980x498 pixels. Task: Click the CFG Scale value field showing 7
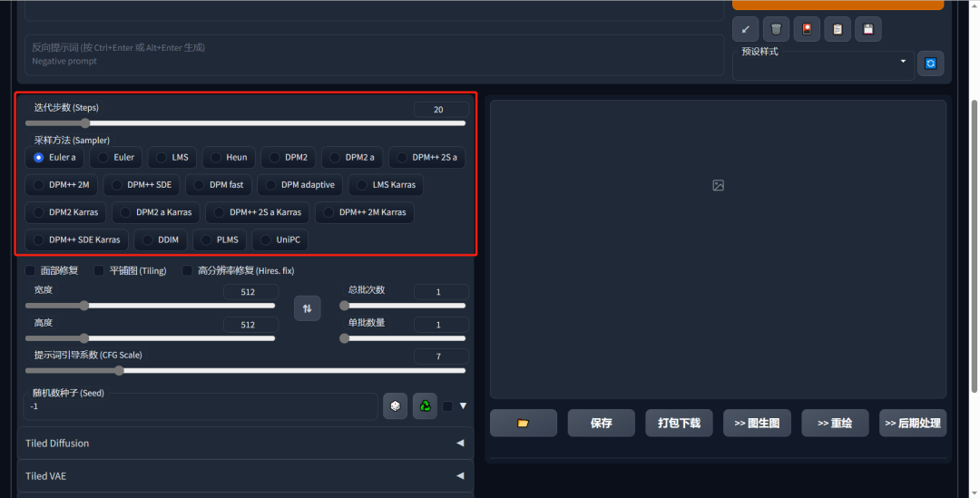[441, 356]
